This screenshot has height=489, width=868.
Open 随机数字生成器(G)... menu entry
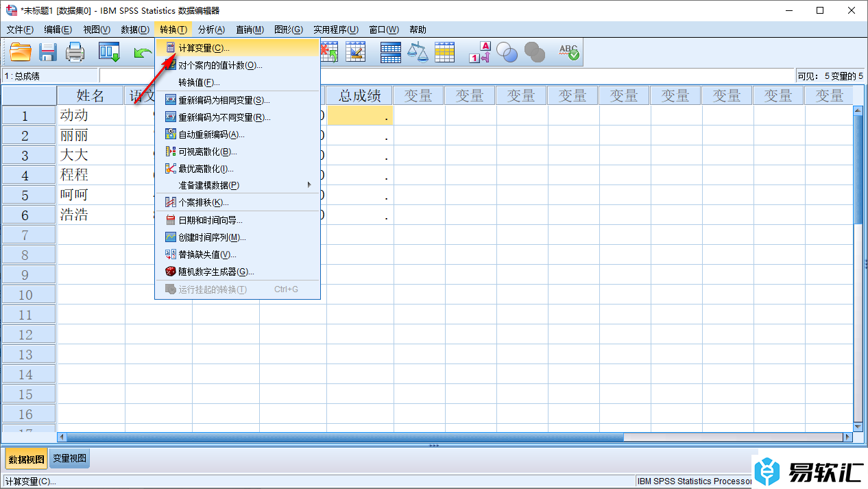237,272
